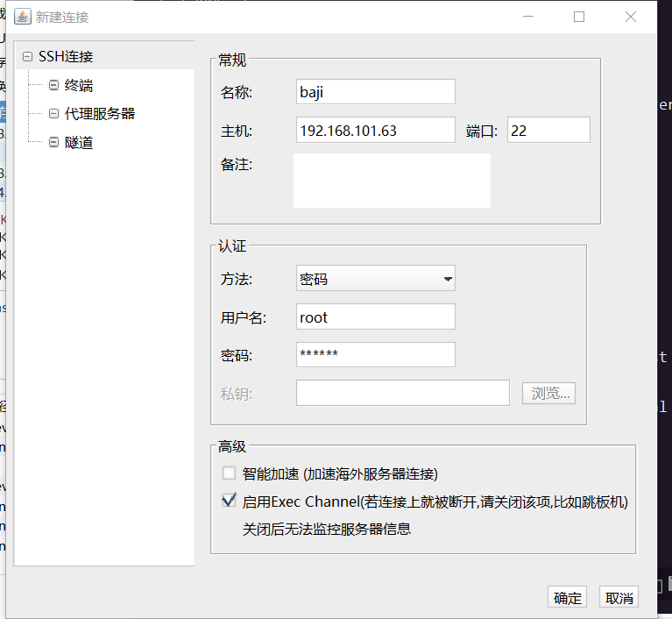
Task: Maximize the 新建连接 dialog
Action: pyautogui.click(x=579, y=17)
